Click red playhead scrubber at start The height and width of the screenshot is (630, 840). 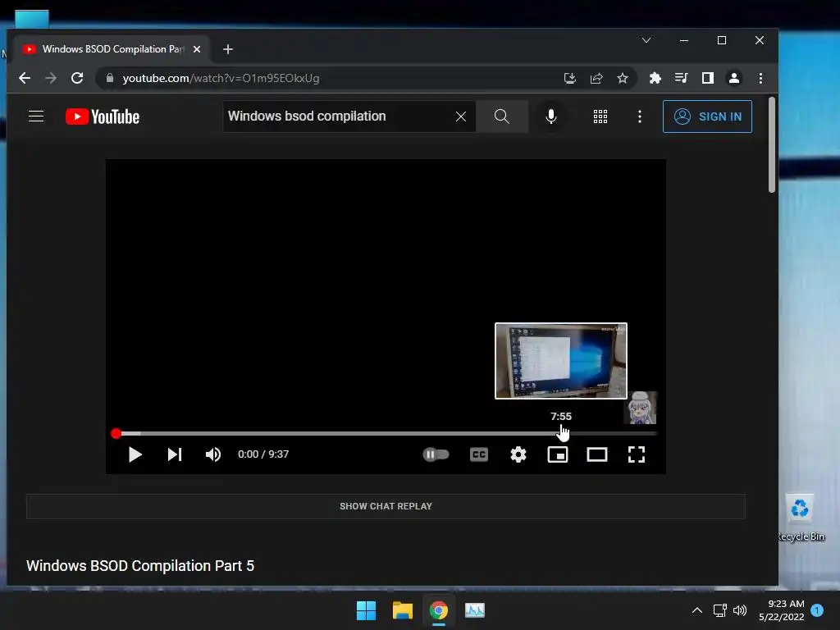116,433
